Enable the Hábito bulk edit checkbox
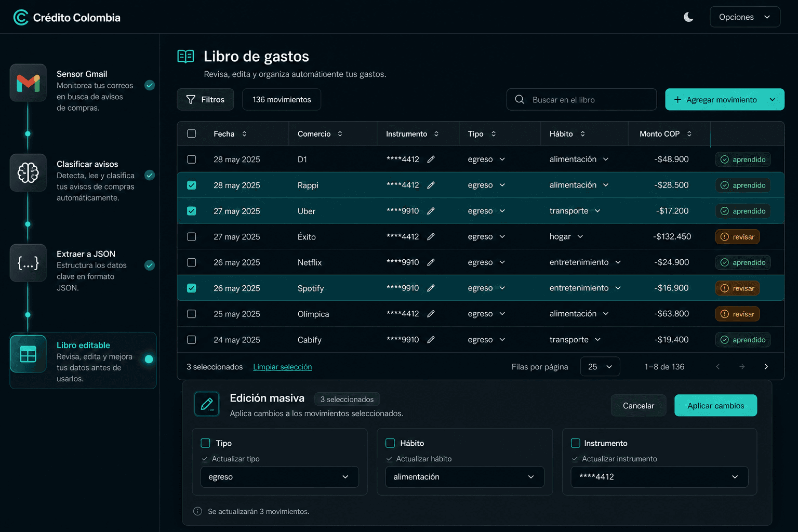This screenshot has width=798, height=532. pos(390,443)
